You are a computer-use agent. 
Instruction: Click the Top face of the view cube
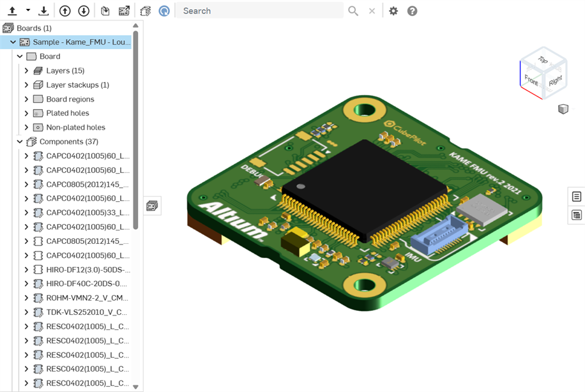pos(543,61)
